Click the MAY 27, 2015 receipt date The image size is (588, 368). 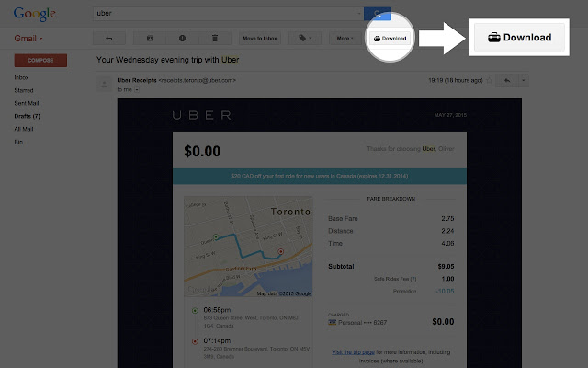tap(450, 115)
